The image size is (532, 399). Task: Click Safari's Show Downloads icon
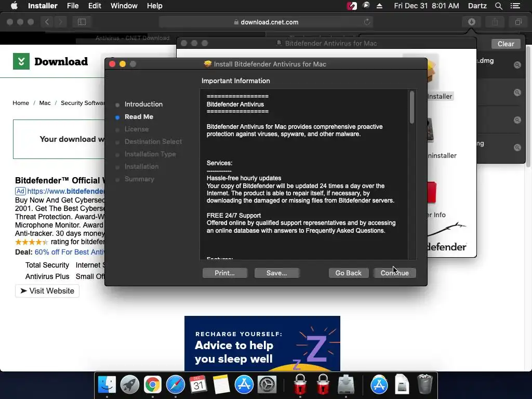(x=471, y=22)
